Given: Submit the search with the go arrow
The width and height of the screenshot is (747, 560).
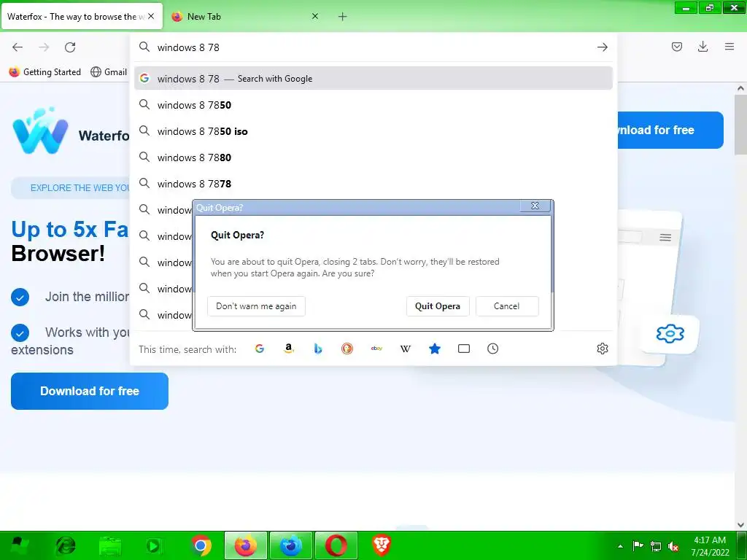Looking at the screenshot, I should click(x=602, y=47).
